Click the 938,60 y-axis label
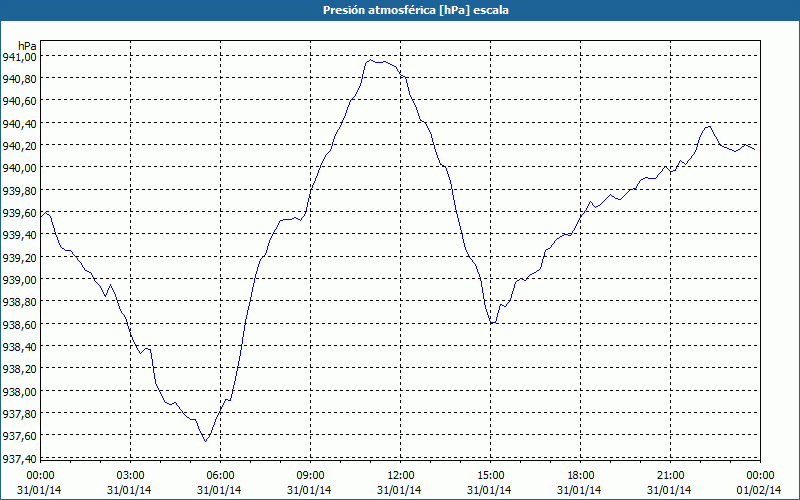Image resolution: width=800 pixels, height=500 pixels. (19, 324)
